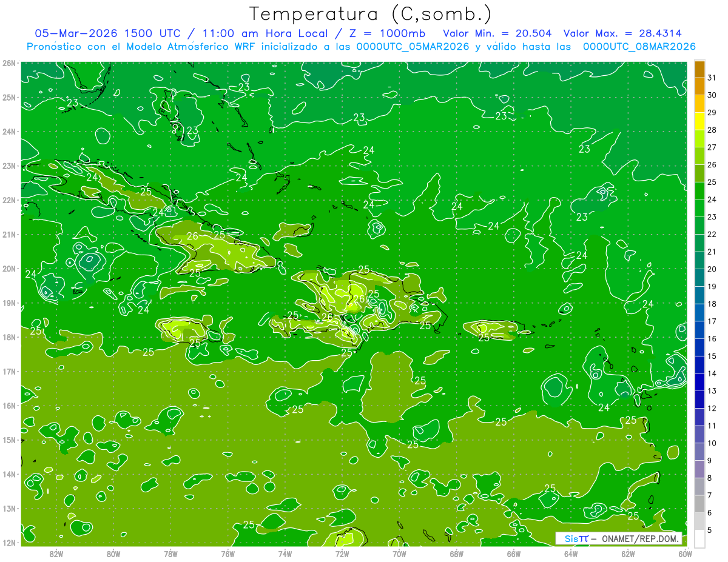728x562 pixels.
Task: Click the colorbar label "15"
Action: 712,356
